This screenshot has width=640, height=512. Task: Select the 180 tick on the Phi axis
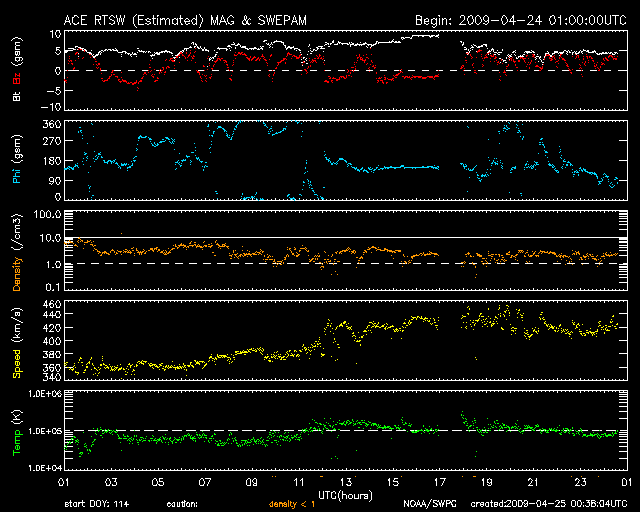[x=51, y=161]
